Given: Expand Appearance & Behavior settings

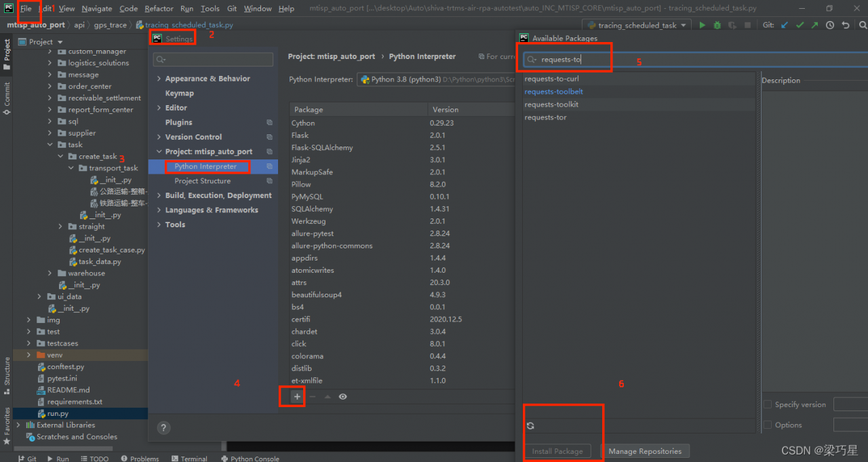Looking at the screenshot, I should click(x=159, y=79).
